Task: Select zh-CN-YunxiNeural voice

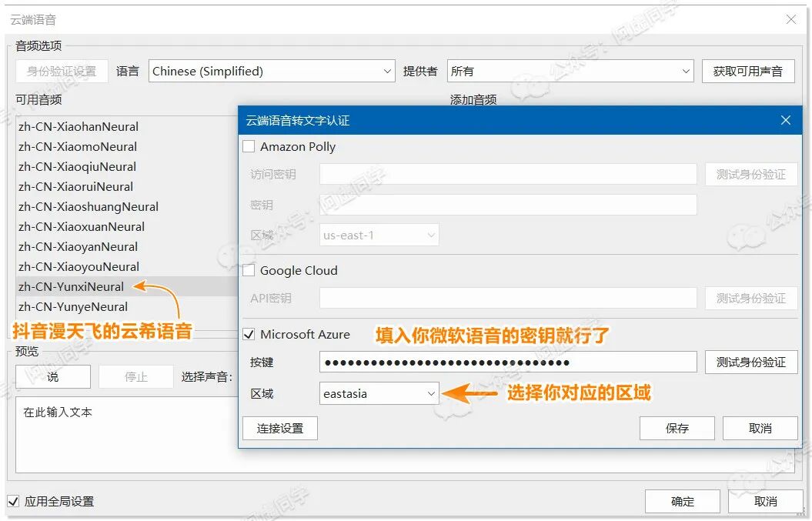Action: click(x=72, y=286)
